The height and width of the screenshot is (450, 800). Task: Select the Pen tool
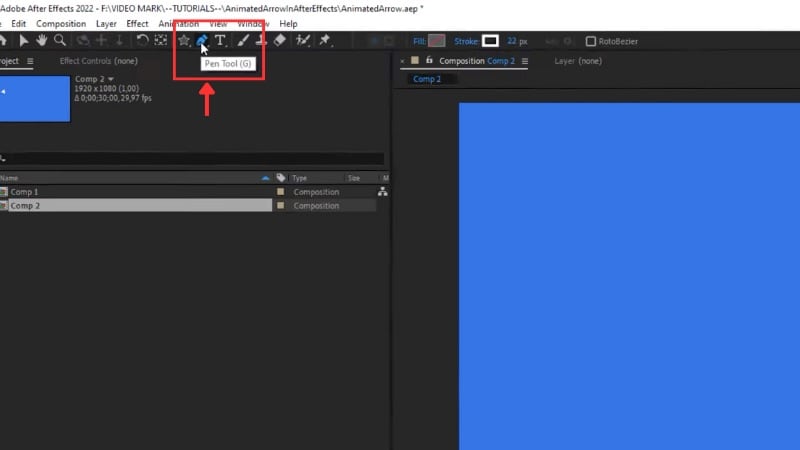pyautogui.click(x=202, y=40)
